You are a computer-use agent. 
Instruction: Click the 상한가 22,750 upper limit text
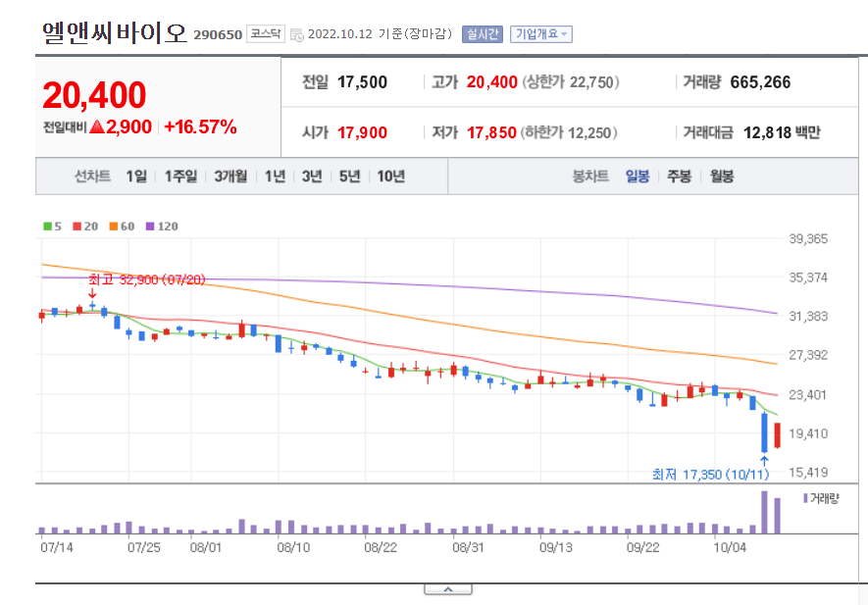570,82
